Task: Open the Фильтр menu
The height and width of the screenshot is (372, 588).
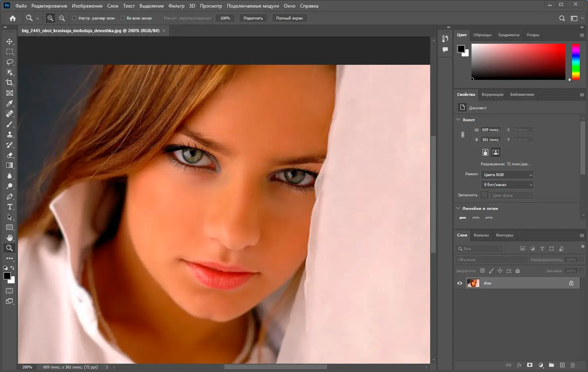Action: (177, 6)
